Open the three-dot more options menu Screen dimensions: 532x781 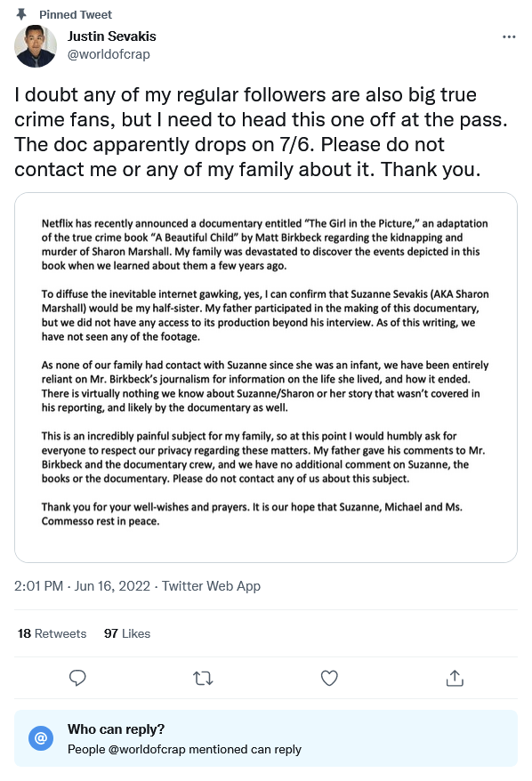[509, 36]
